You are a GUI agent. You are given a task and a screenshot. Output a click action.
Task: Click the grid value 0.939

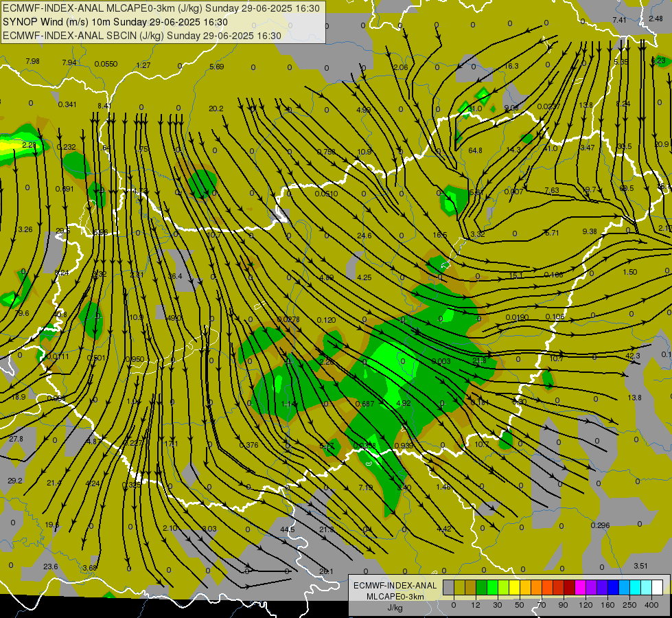(404, 446)
